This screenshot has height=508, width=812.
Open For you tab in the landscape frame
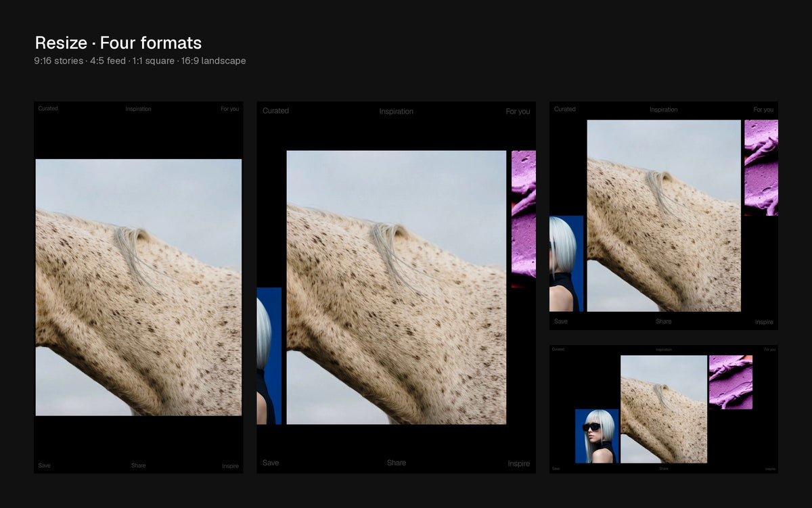tap(770, 350)
